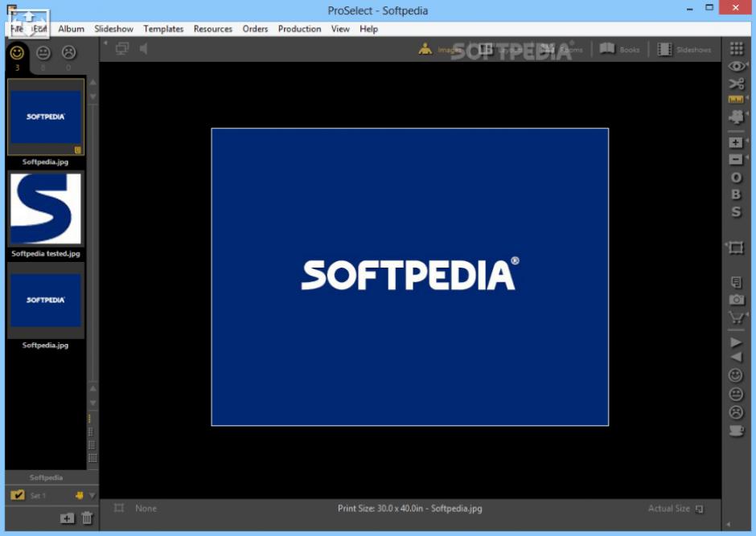
Task: Rate image Yes with happy face in right toolbar
Action: click(x=736, y=375)
